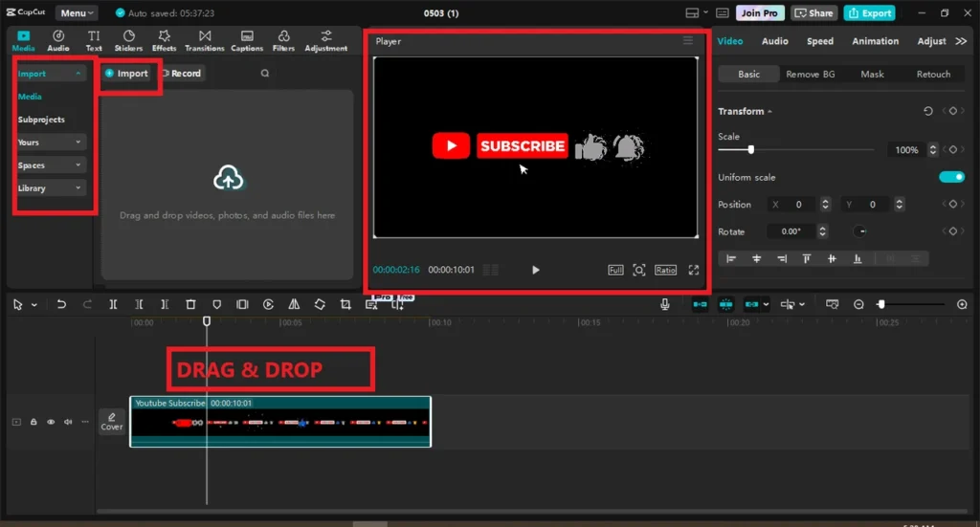
Task: Select the Remove BG sub-tab
Action: (x=810, y=74)
